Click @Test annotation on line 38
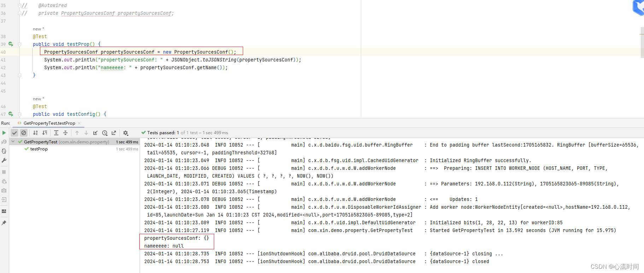644x273 pixels. point(40,36)
